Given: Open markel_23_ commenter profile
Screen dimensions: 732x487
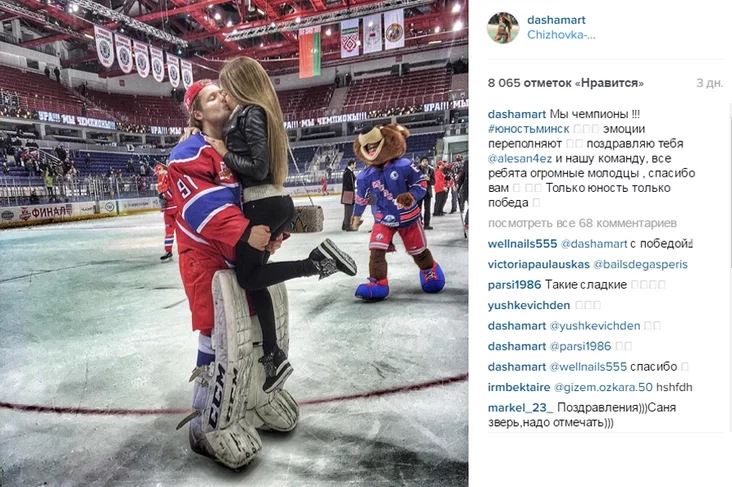Looking at the screenshot, I should pos(521,408).
